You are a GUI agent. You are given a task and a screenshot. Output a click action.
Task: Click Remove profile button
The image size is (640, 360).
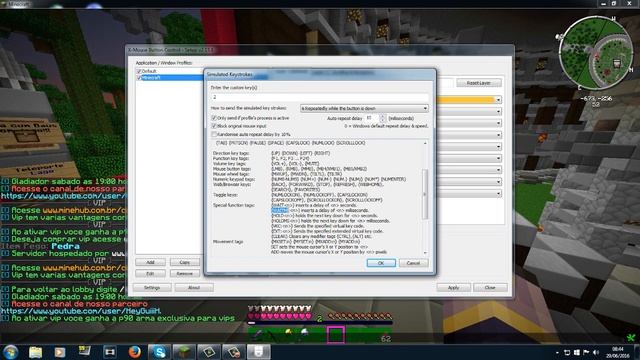coord(185,273)
